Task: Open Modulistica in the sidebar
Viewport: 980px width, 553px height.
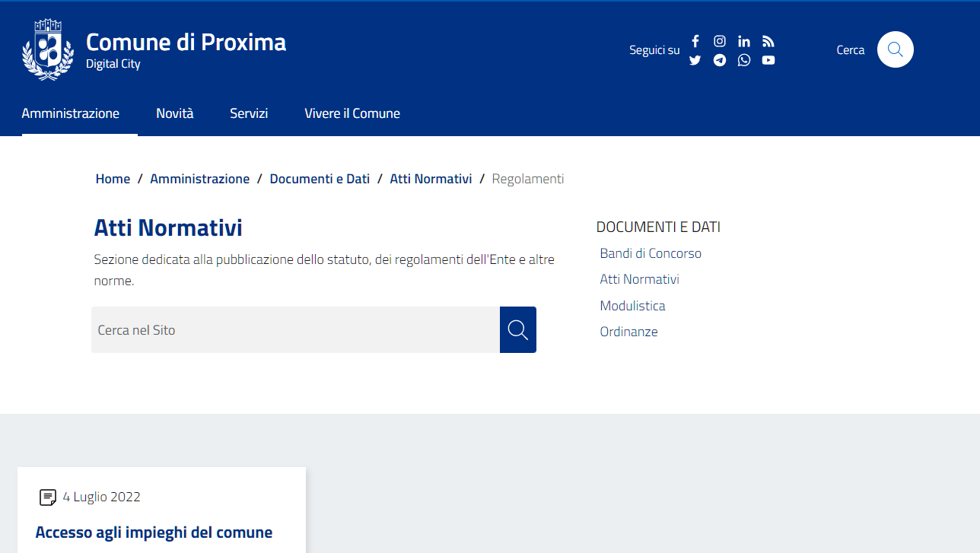Action: click(x=632, y=306)
